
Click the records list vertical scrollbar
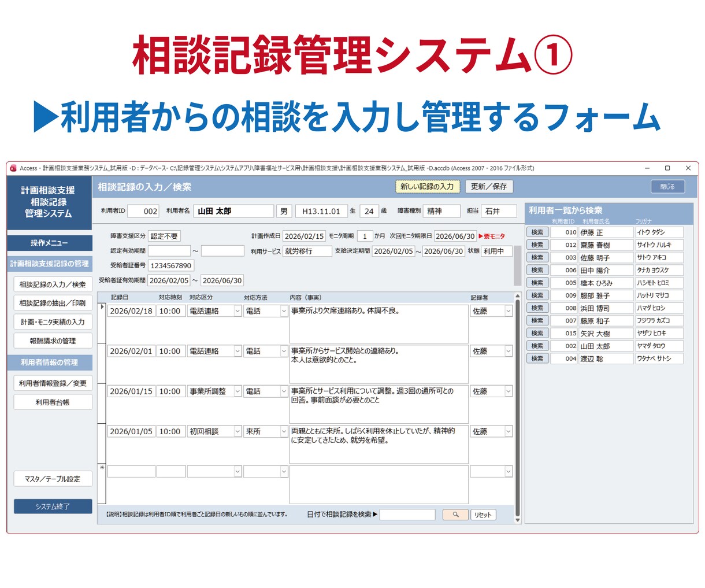(x=518, y=407)
